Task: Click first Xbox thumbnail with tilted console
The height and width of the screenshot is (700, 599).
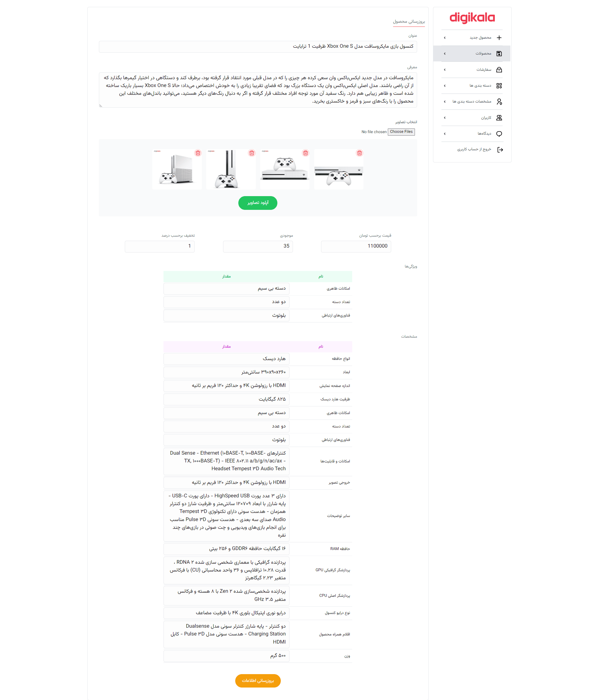Action: point(177,169)
